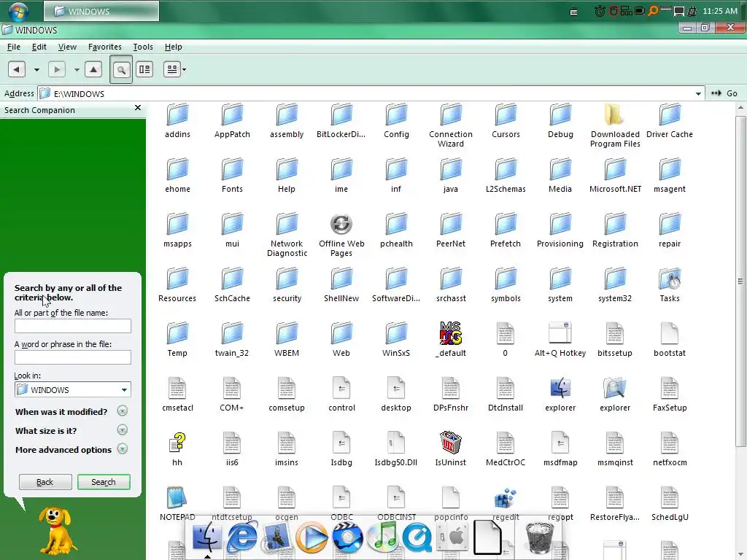Go up one folder level

pos(93,69)
